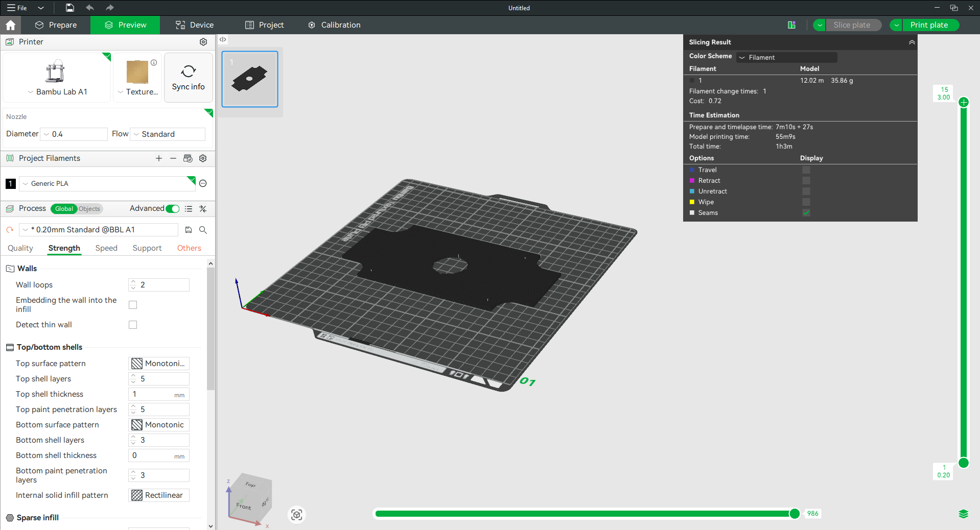The image size is (980, 530).
Task: Click the horizontal move slider handle
Action: [795, 514]
